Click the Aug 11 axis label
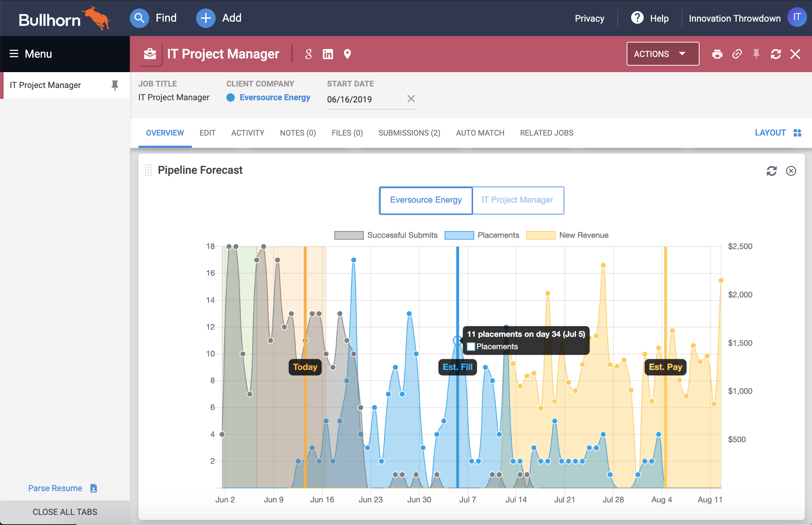This screenshot has height=525, width=812. click(x=710, y=499)
